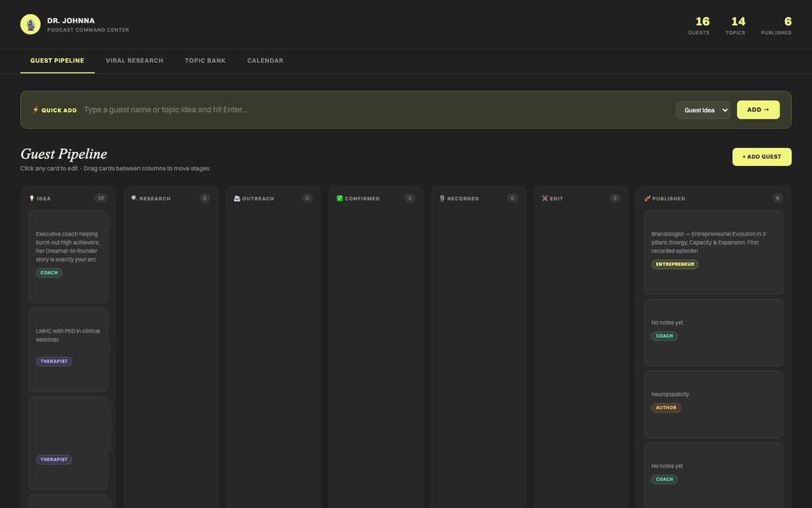812x508 pixels.
Task: Click the Quick Add lightning bolt icon
Action: [36, 110]
